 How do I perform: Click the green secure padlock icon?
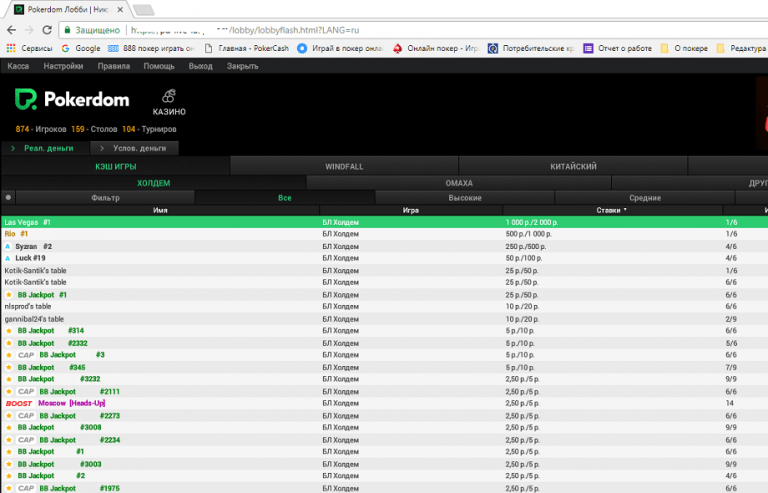(x=68, y=30)
